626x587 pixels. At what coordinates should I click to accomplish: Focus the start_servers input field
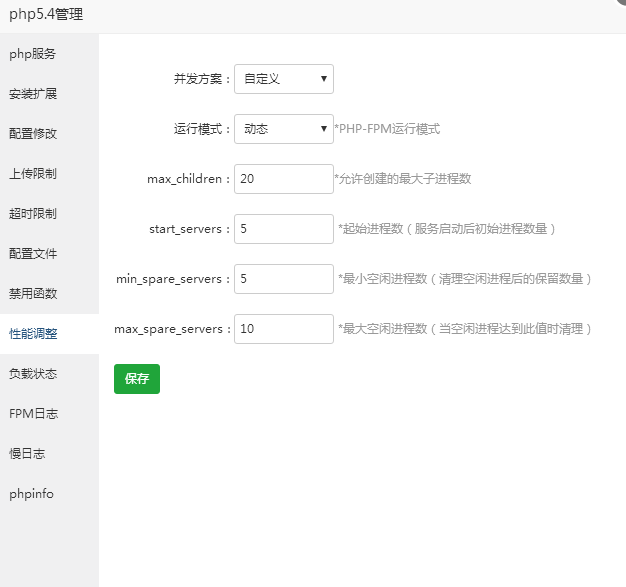coord(284,229)
